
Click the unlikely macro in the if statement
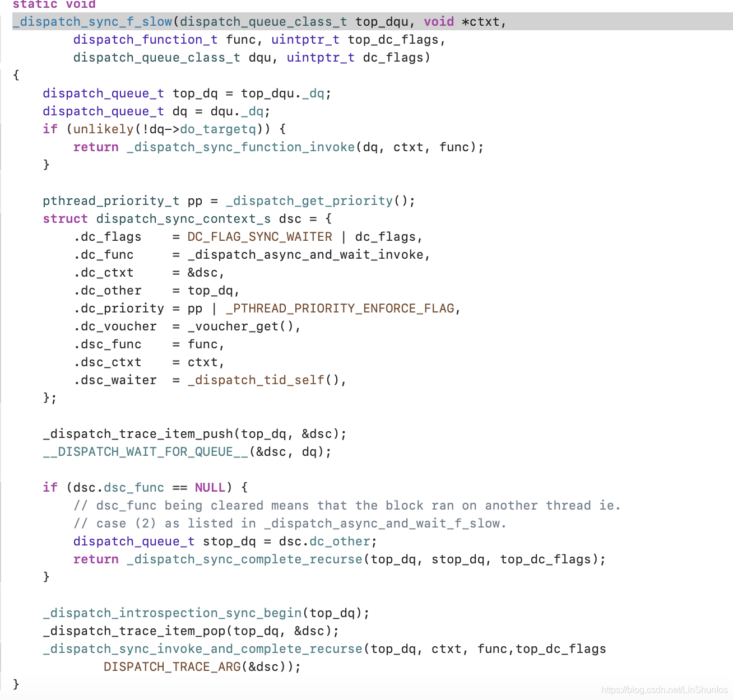[x=103, y=129]
